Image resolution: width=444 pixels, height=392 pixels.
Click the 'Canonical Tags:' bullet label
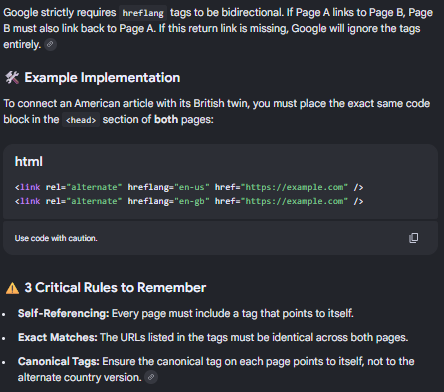click(x=59, y=361)
